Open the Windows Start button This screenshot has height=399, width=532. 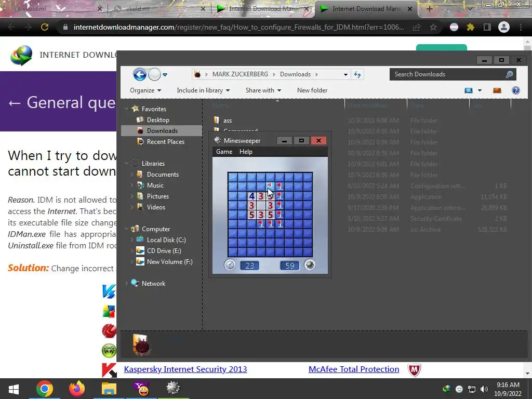[14, 389]
